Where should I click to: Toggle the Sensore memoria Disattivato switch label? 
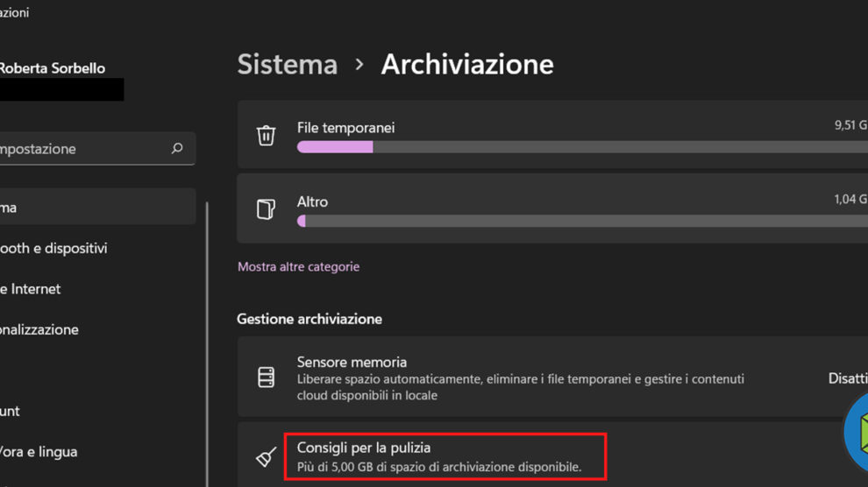click(x=847, y=378)
